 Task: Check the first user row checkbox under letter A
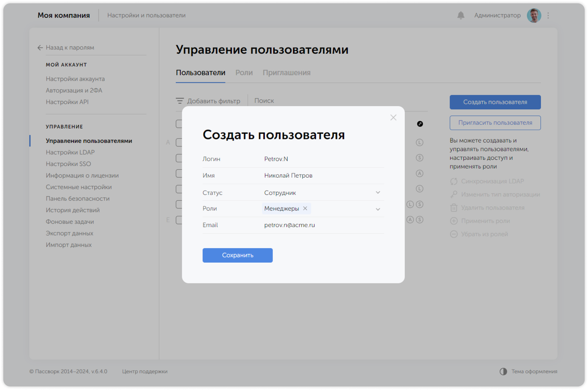(179, 142)
